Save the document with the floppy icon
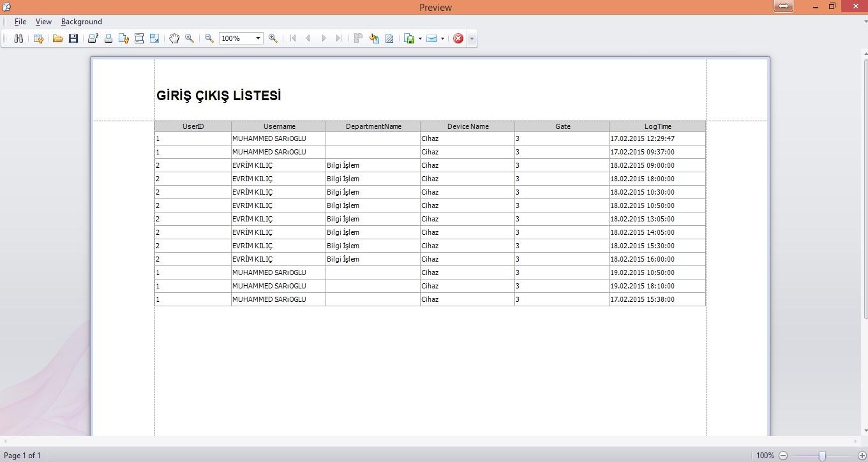The height and width of the screenshot is (462, 868). [x=73, y=38]
